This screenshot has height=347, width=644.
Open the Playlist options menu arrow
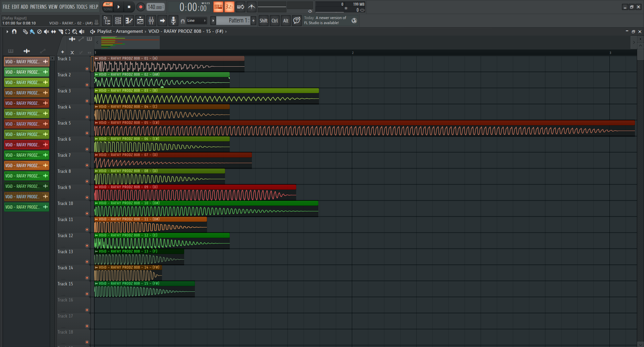pyautogui.click(x=7, y=31)
